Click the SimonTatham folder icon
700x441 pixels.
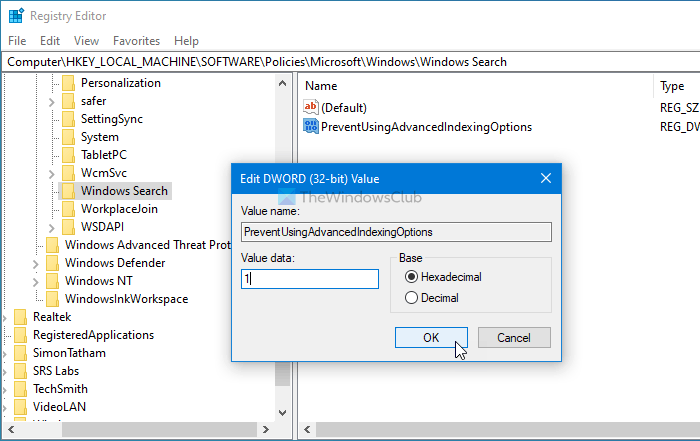pyautogui.click(x=21, y=353)
